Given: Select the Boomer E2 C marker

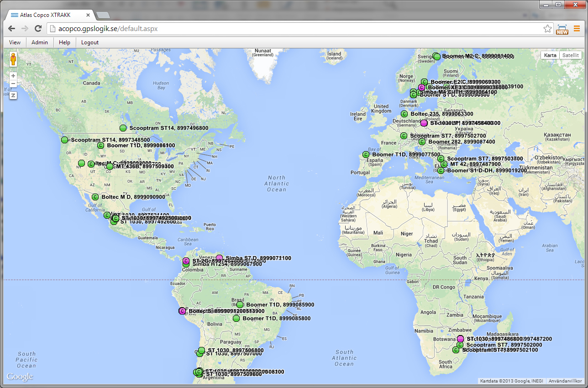Looking at the screenshot, I should [424, 82].
